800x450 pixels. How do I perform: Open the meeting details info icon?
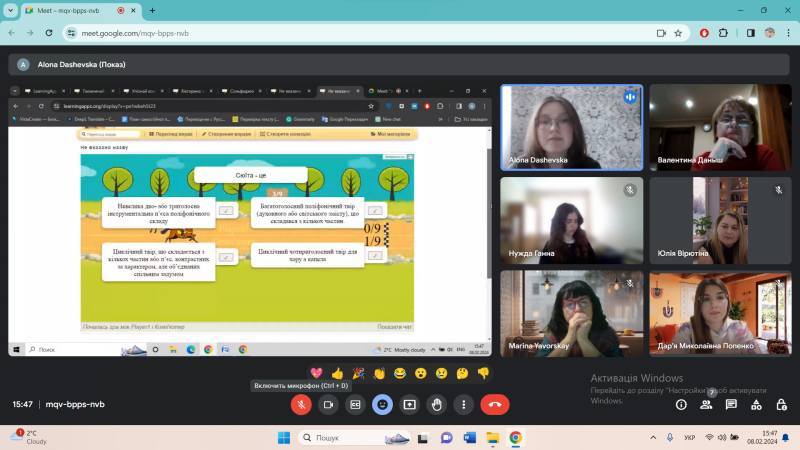point(681,405)
